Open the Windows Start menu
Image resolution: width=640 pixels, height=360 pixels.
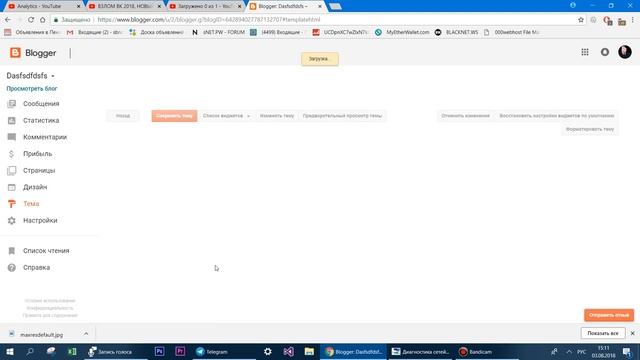pos(9,351)
